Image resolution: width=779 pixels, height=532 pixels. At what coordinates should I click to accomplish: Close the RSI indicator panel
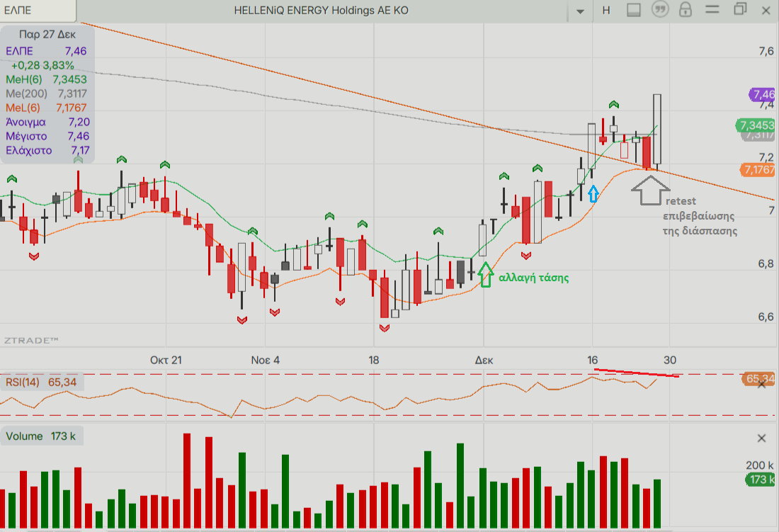click(761, 384)
